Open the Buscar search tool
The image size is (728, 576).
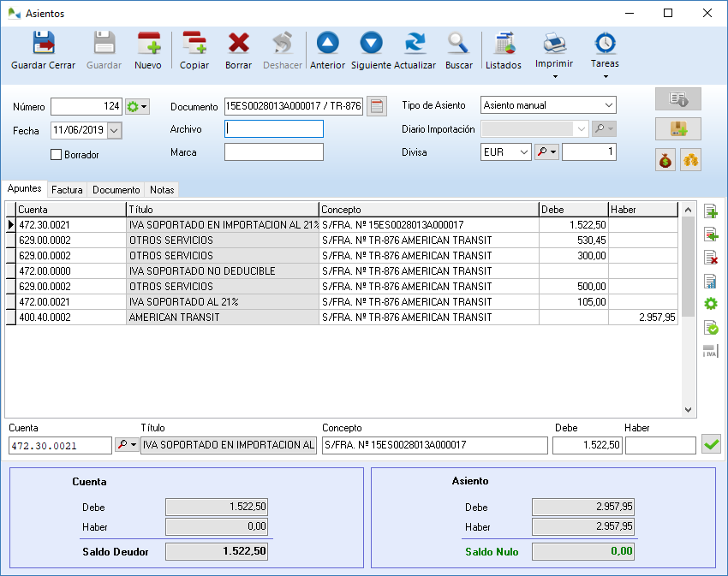[x=459, y=50]
